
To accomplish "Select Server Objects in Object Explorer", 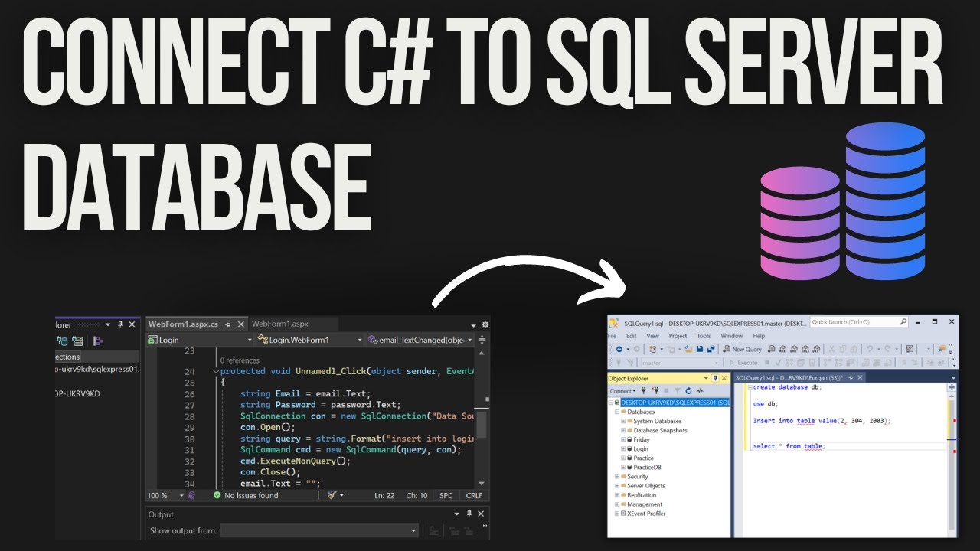I will (x=645, y=486).
